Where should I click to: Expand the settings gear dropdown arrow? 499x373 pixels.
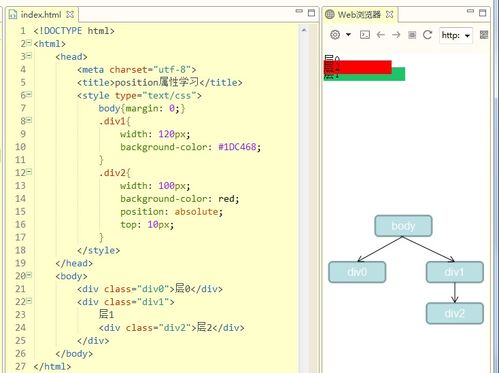click(348, 35)
